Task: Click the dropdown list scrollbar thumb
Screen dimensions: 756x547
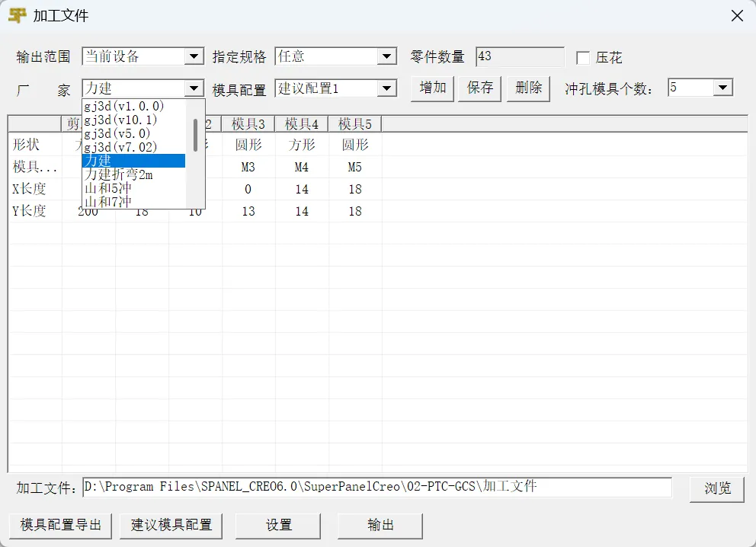Action: click(x=195, y=135)
